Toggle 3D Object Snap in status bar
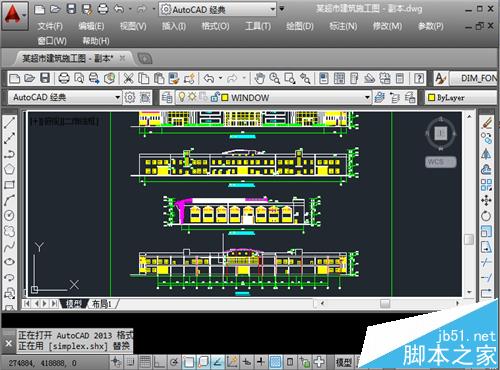 coord(203,362)
